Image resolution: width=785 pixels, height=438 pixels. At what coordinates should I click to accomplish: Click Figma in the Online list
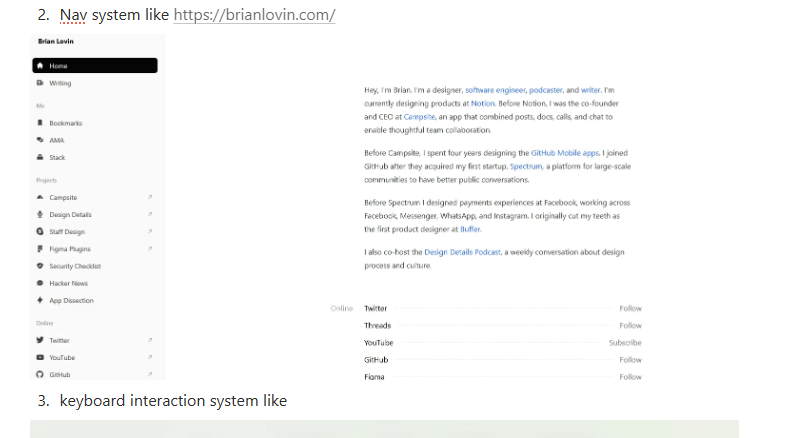click(x=374, y=377)
